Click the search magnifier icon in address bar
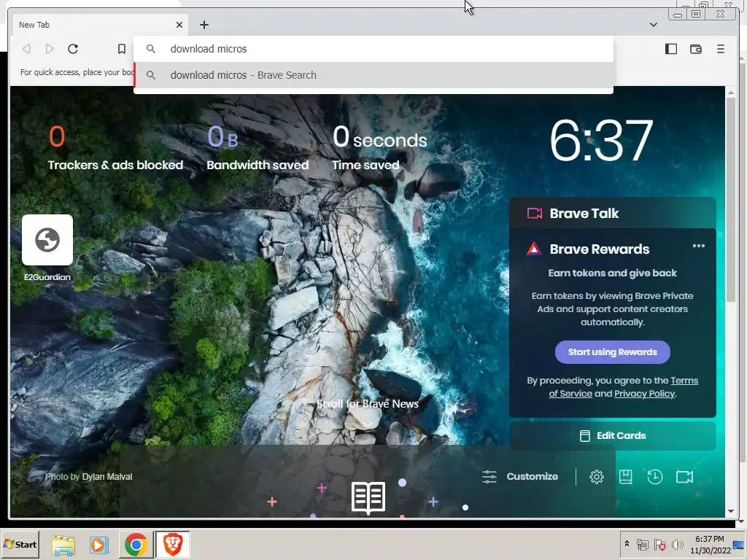Viewport: 747px width, 560px height. pos(150,49)
